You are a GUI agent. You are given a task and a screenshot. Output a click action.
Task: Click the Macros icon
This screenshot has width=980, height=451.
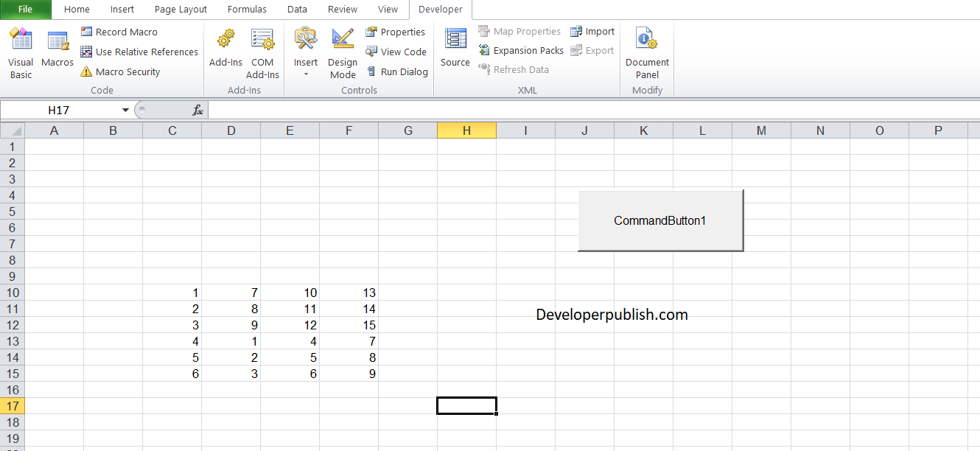pyautogui.click(x=57, y=48)
